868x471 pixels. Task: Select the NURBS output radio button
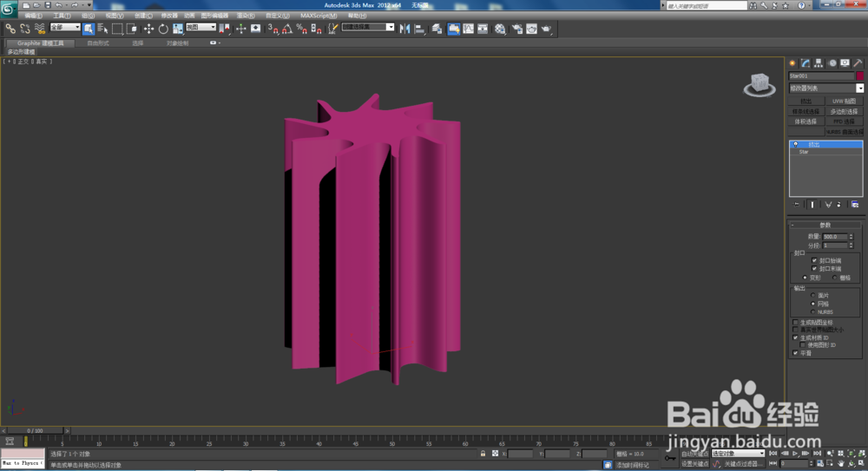click(813, 312)
